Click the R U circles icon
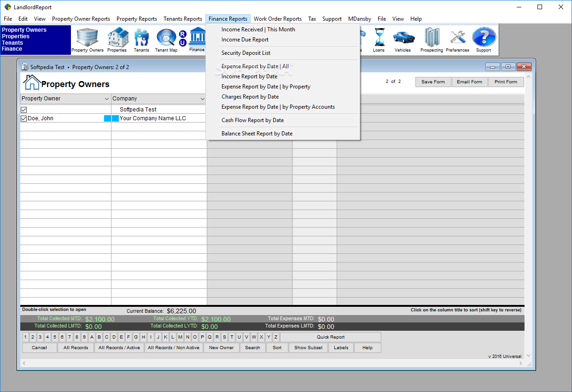The height and width of the screenshot is (392, 572). click(183, 39)
